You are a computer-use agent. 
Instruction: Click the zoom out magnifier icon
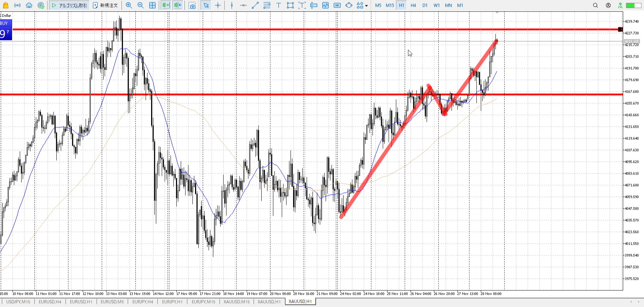click(x=141, y=5)
